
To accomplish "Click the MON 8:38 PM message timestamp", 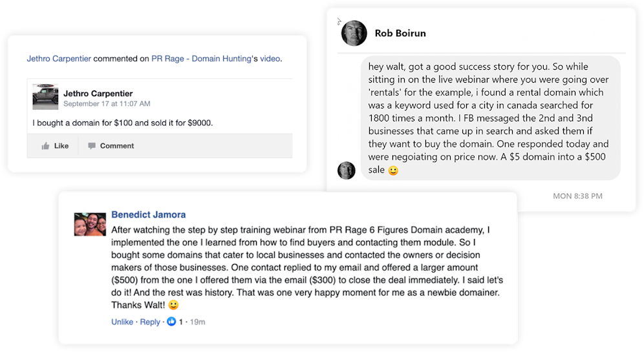I will pos(577,196).
